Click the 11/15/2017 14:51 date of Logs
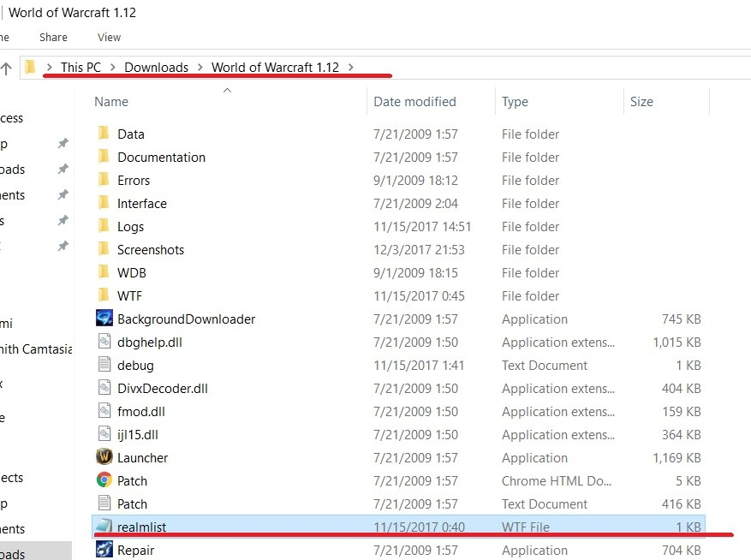This screenshot has width=751, height=560. pyautogui.click(x=422, y=227)
